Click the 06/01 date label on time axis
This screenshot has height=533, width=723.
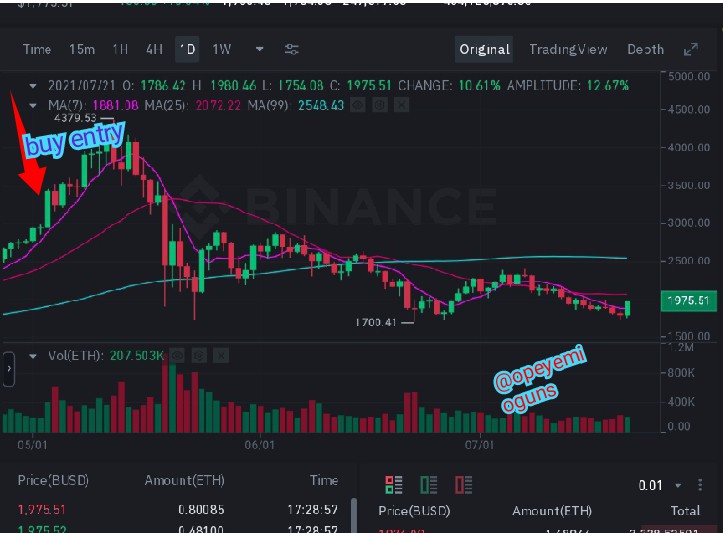point(260,445)
